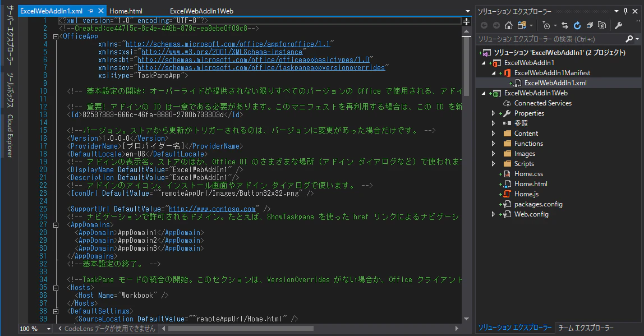Click the Home.js file icon
This screenshot has height=336, width=644.
click(508, 194)
